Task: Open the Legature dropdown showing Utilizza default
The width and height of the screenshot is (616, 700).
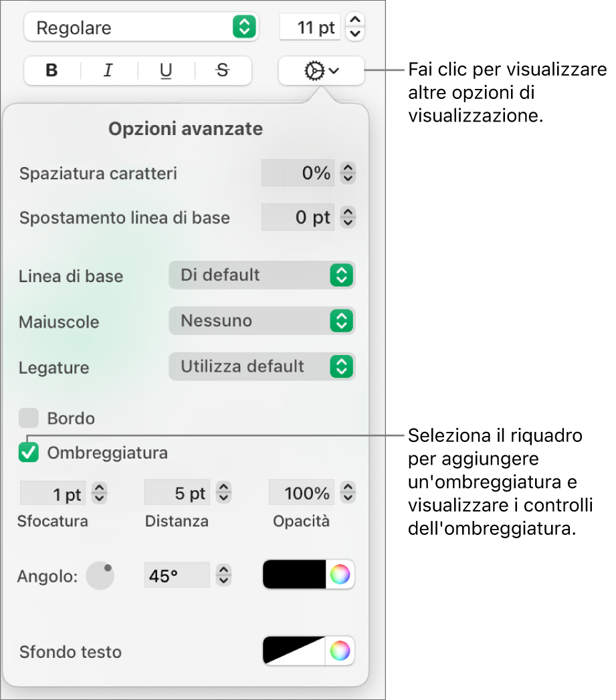Action: pyautogui.click(x=262, y=366)
